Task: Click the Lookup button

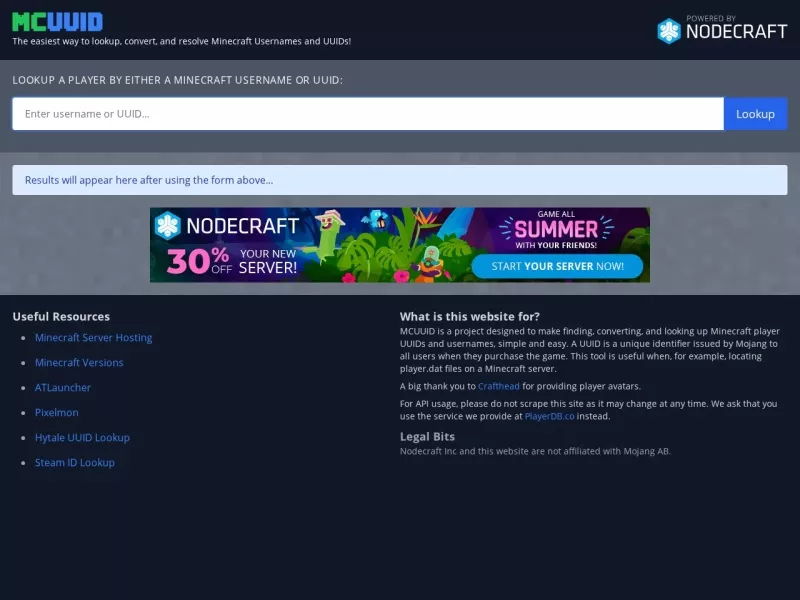Action: [x=755, y=114]
